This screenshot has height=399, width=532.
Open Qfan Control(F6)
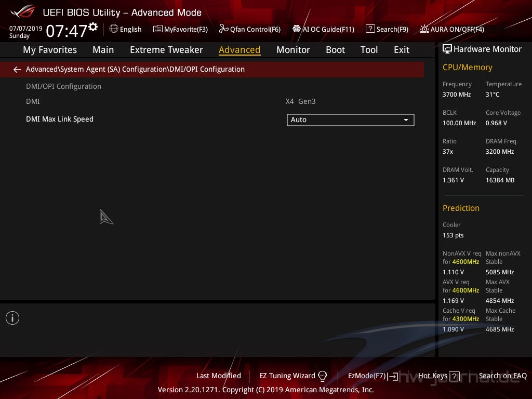(250, 29)
